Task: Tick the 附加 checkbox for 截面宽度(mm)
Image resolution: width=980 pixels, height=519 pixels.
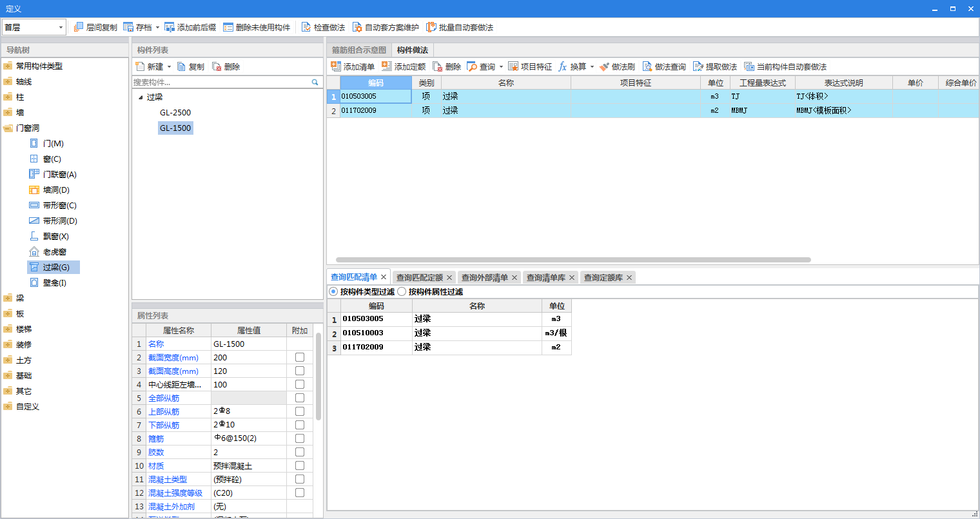Action: 300,357
